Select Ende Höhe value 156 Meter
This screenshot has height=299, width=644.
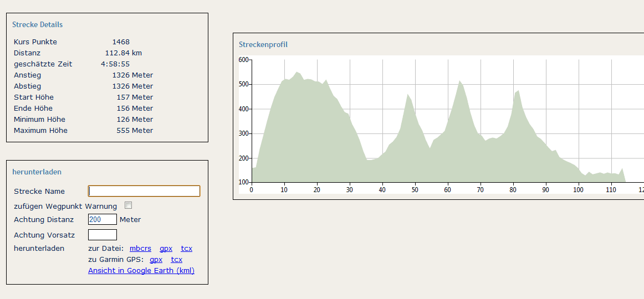tap(135, 109)
